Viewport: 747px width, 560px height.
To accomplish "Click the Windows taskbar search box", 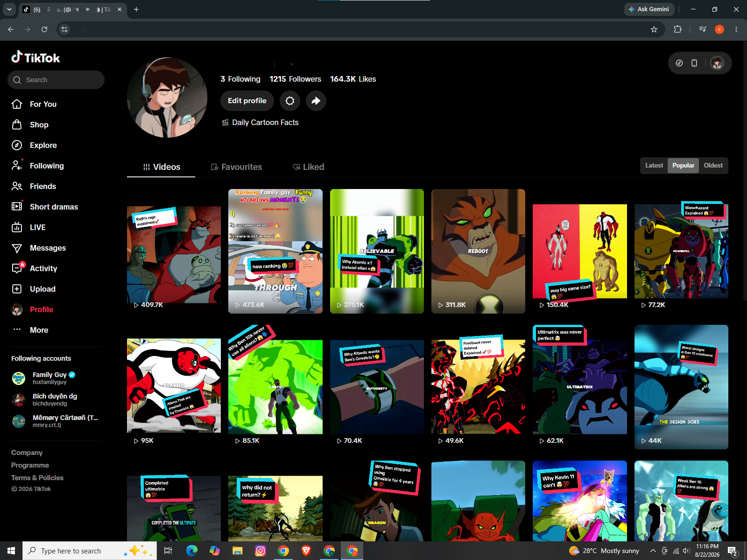I will tap(90, 551).
